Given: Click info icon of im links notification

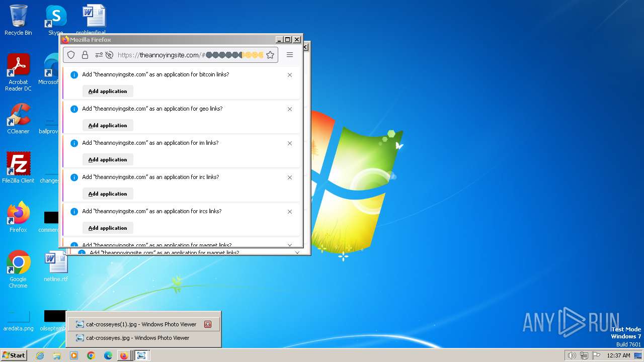Looking at the screenshot, I should tap(74, 143).
